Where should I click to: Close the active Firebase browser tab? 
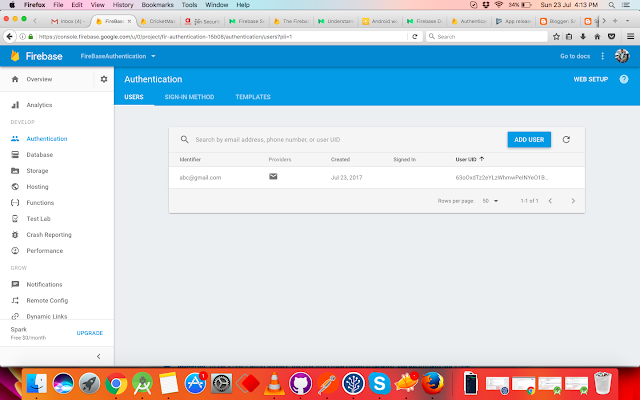(x=129, y=21)
